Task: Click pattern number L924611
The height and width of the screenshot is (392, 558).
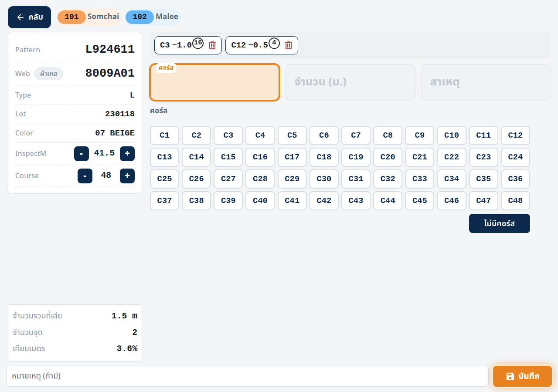Action: [110, 49]
